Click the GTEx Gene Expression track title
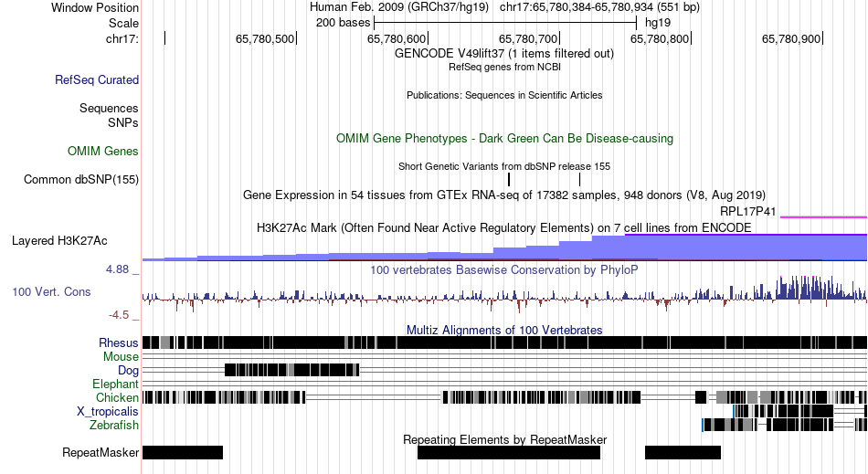The image size is (868, 474). (504, 195)
